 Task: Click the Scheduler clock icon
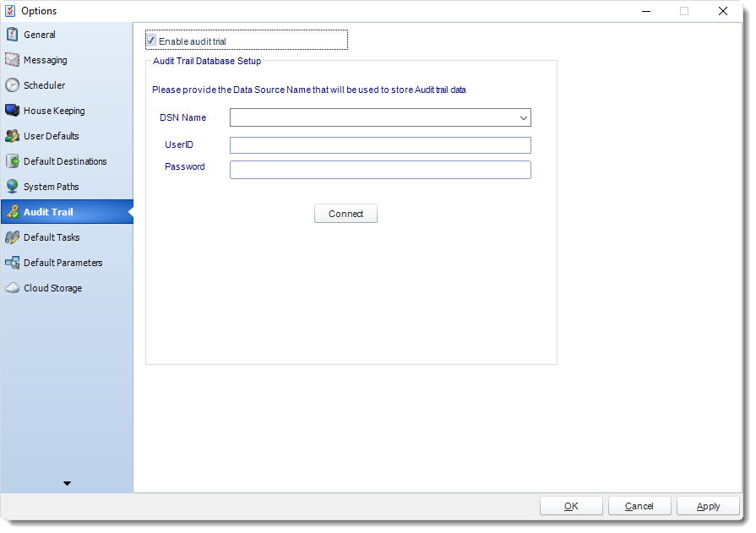coord(12,85)
